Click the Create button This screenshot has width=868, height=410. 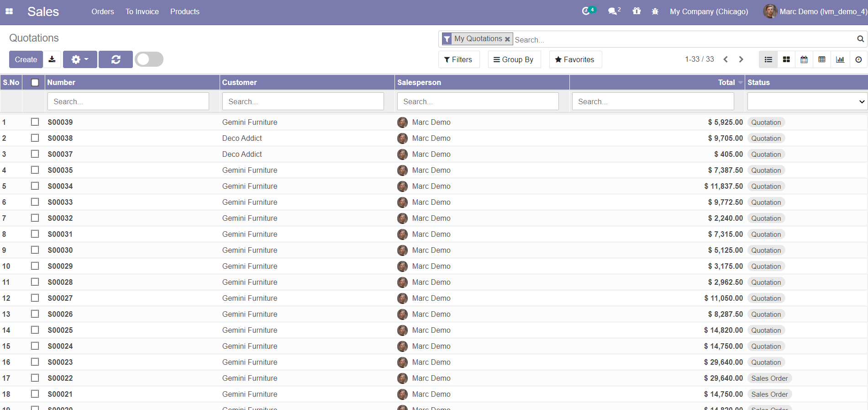pyautogui.click(x=26, y=59)
